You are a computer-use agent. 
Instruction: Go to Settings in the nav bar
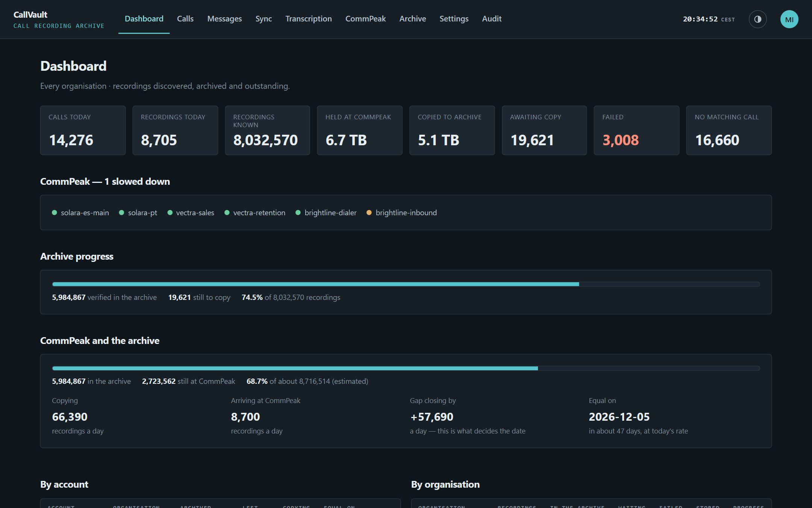(x=454, y=19)
